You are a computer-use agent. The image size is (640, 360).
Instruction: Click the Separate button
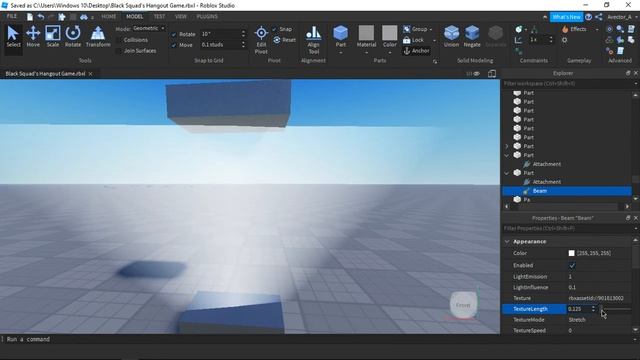496,37
